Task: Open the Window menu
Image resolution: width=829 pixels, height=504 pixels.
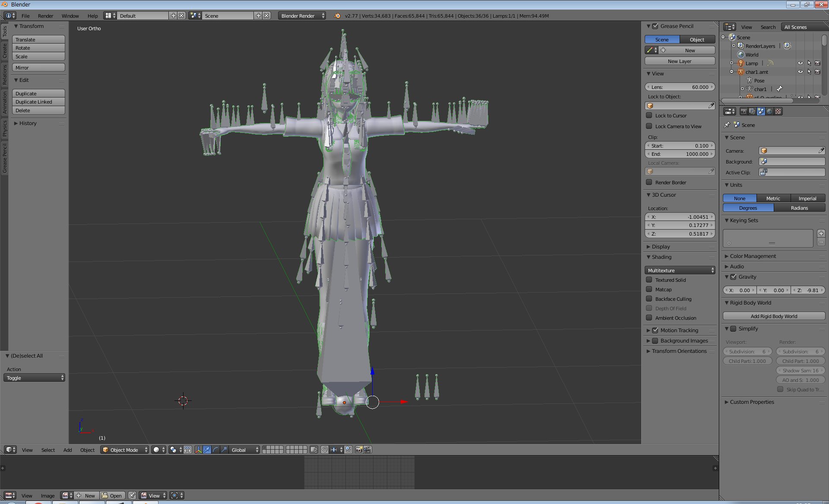Action: [x=70, y=16]
